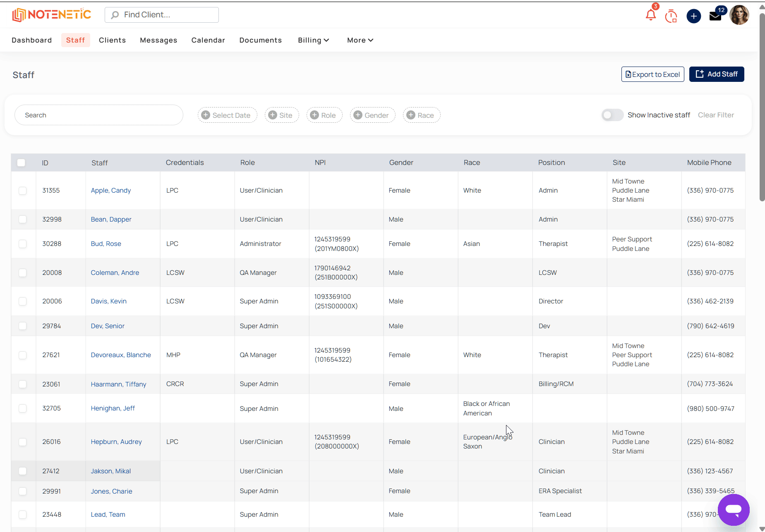
Task: Click the timer clock icon
Action: tap(671, 16)
